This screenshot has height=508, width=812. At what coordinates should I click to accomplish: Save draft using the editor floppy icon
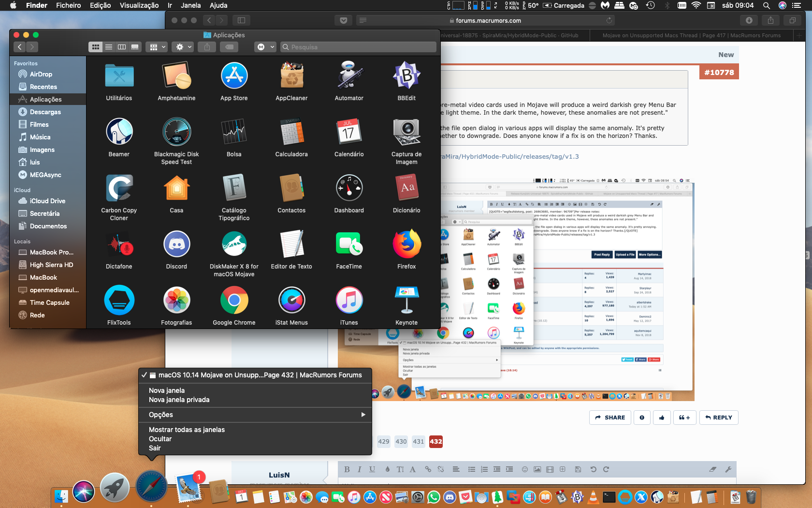tap(578, 469)
